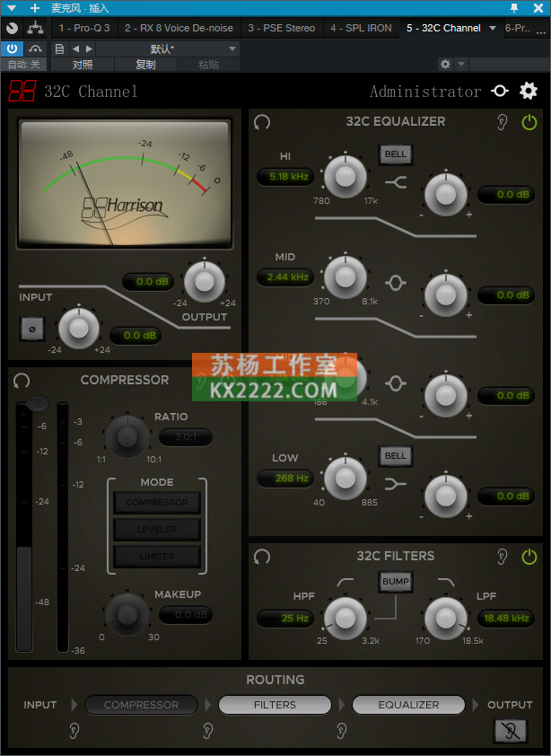Click the HI frequency 5.18 kHz field
Image resolution: width=551 pixels, height=756 pixels.
[285, 177]
